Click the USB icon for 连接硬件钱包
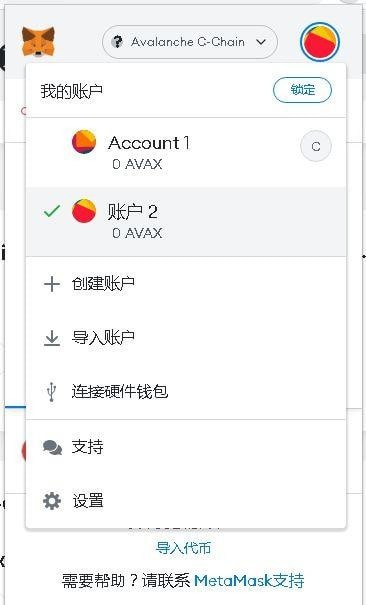This screenshot has height=605, width=366. pos(52,392)
